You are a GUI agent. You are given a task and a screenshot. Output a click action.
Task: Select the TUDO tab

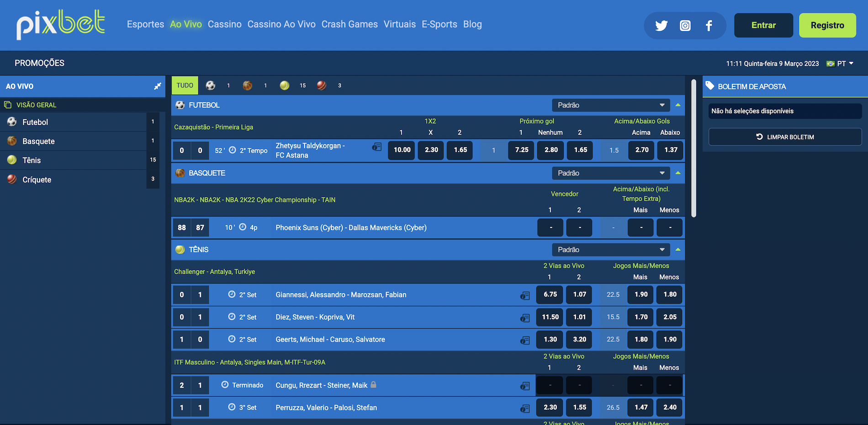(185, 85)
